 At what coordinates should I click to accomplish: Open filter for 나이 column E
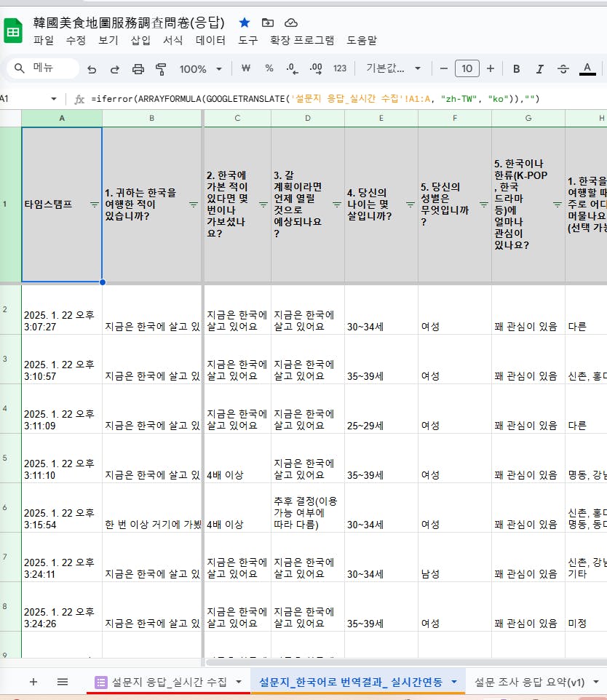tap(410, 204)
